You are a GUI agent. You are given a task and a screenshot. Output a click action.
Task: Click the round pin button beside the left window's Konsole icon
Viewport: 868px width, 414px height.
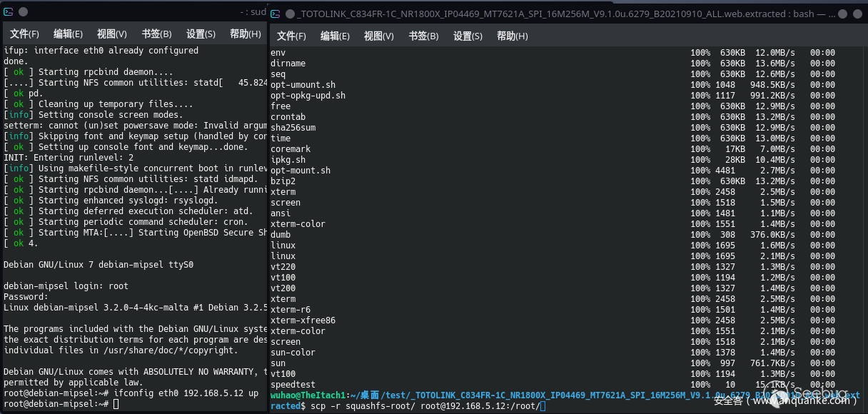click(x=23, y=12)
